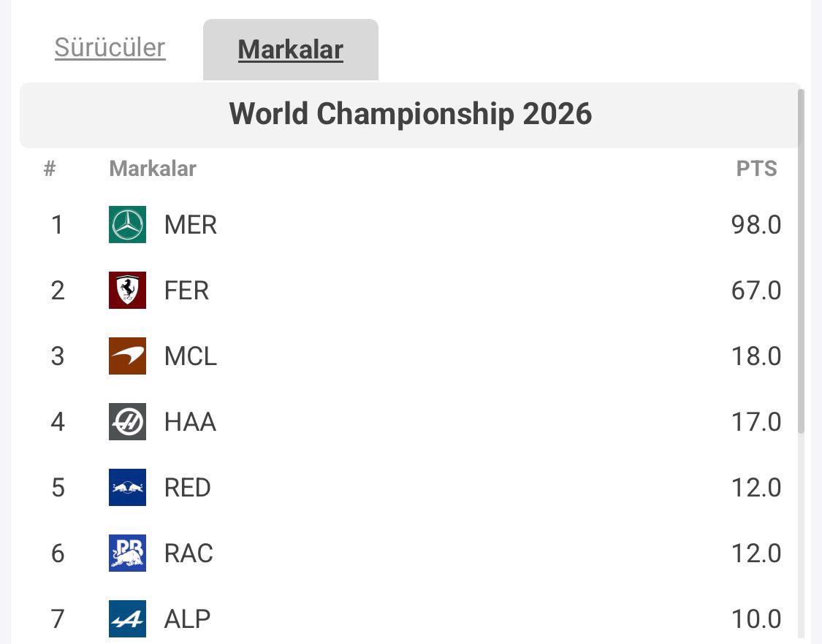Click the ALP team name
The height and width of the screenshot is (644, 822).
(187, 619)
